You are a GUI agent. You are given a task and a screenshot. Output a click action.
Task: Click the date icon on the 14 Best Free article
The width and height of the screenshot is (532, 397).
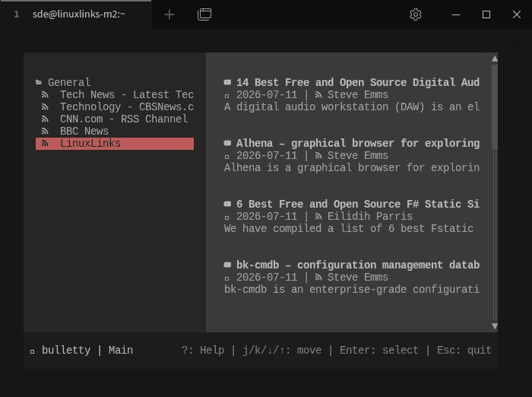pyautogui.click(x=227, y=96)
